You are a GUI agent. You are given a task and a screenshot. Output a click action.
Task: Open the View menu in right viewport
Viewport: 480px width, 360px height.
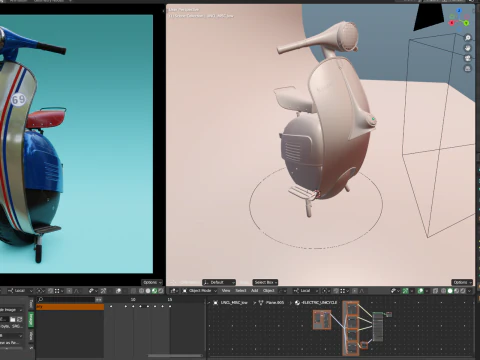coord(226,291)
